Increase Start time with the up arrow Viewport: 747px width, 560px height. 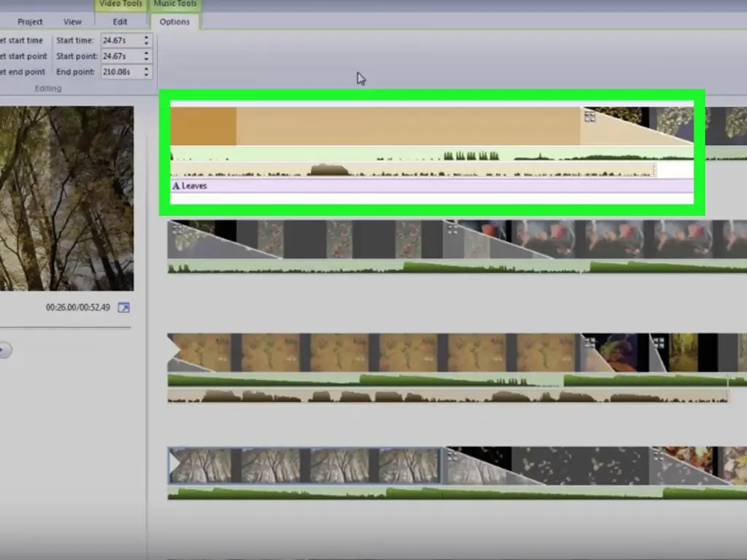(x=146, y=37)
